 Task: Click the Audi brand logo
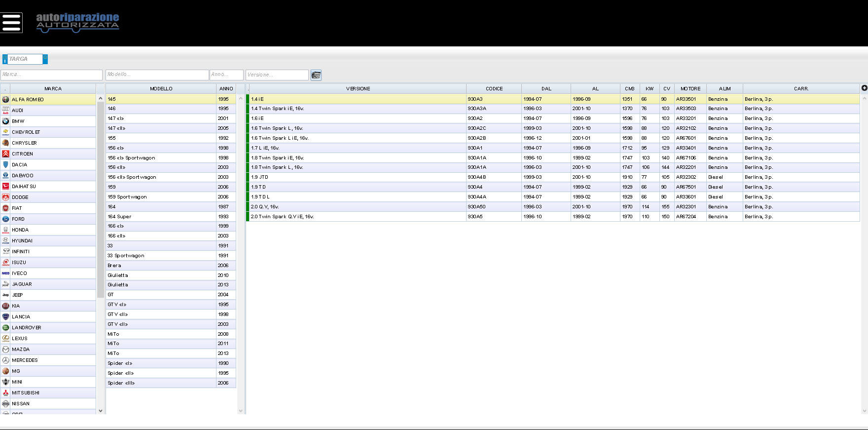pyautogui.click(x=5, y=110)
